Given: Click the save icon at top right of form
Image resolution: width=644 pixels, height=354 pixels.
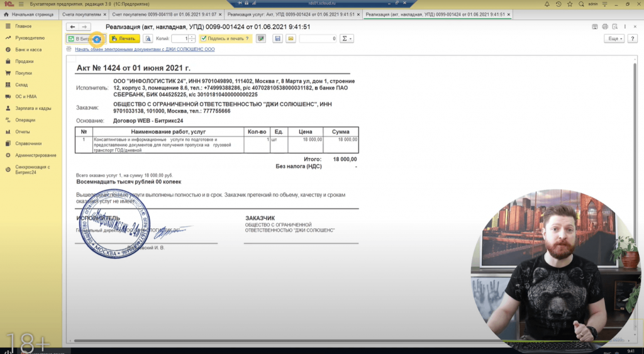Looking at the screenshot, I should tap(595, 26).
